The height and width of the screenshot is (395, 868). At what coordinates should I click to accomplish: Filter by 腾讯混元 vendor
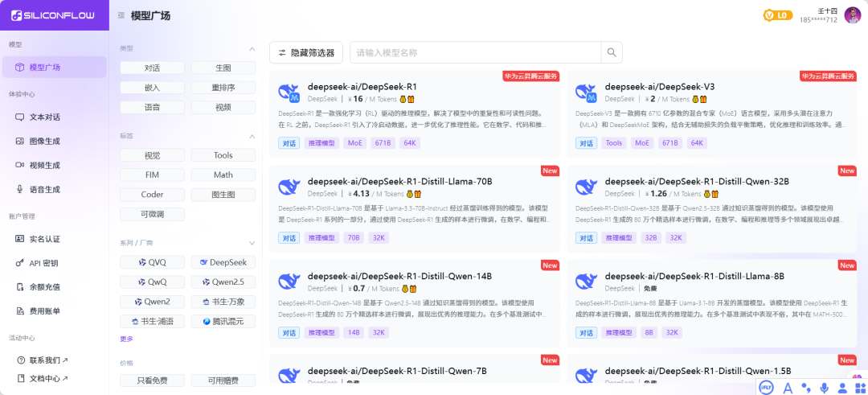coord(223,321)
